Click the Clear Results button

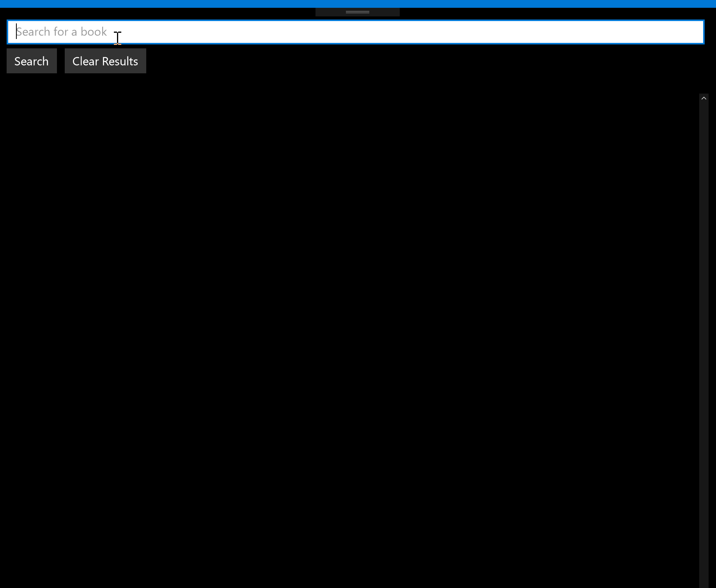coord(105,61)
